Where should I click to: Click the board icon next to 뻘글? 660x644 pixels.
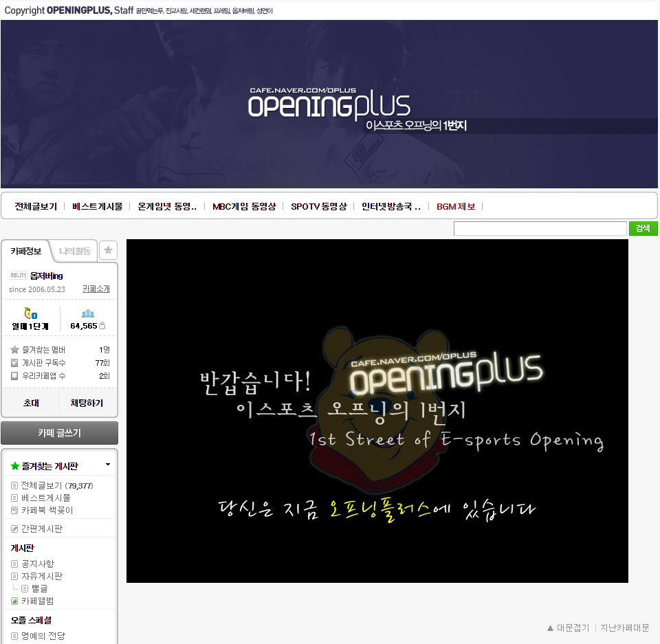tap(25, 588)
